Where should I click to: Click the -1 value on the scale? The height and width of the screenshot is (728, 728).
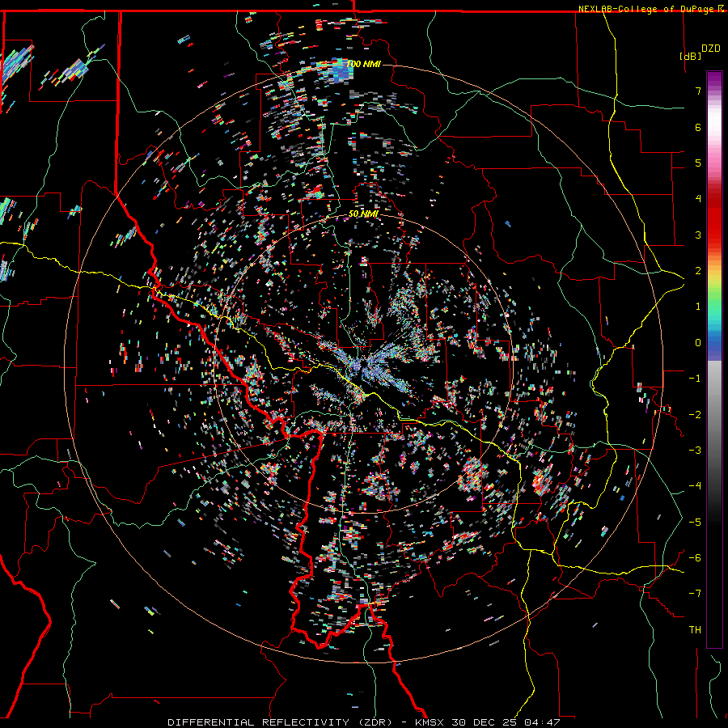point(695,379)
